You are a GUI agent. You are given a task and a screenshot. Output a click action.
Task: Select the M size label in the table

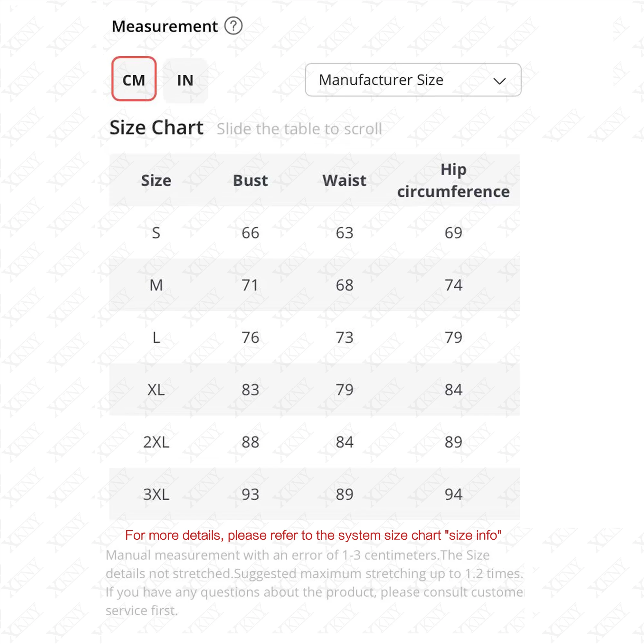tap(156, 285)
